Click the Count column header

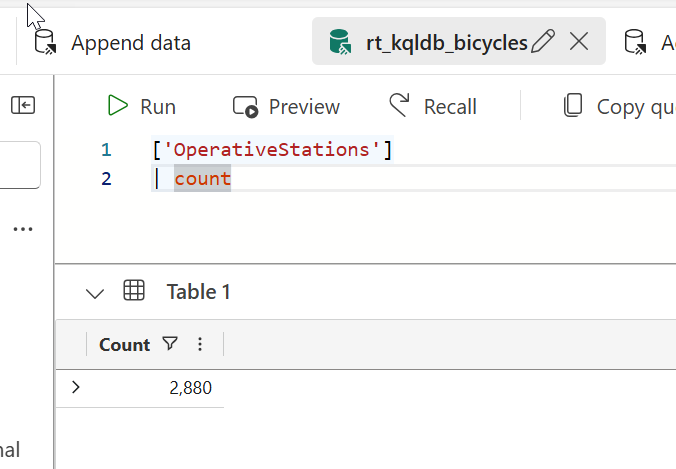point(124,344)
